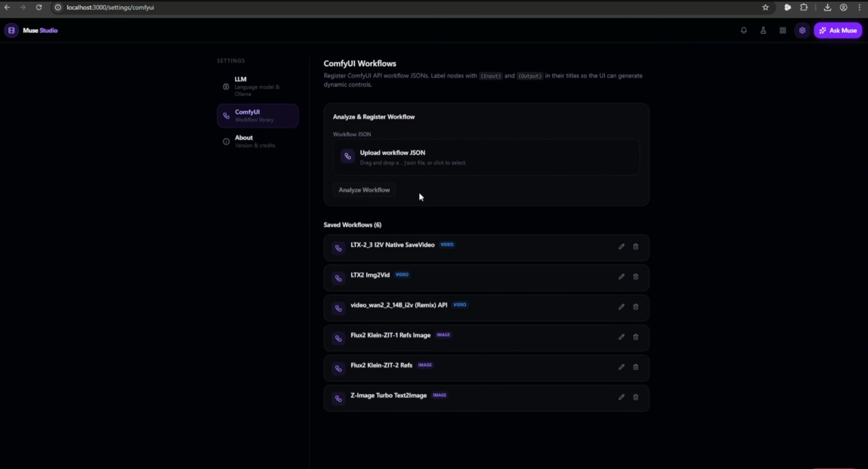The width and height of the screenshot is (868, 469).
Task: Select the ComfyUI settings section
Action: pyautogui.click(x=257, y=116)
